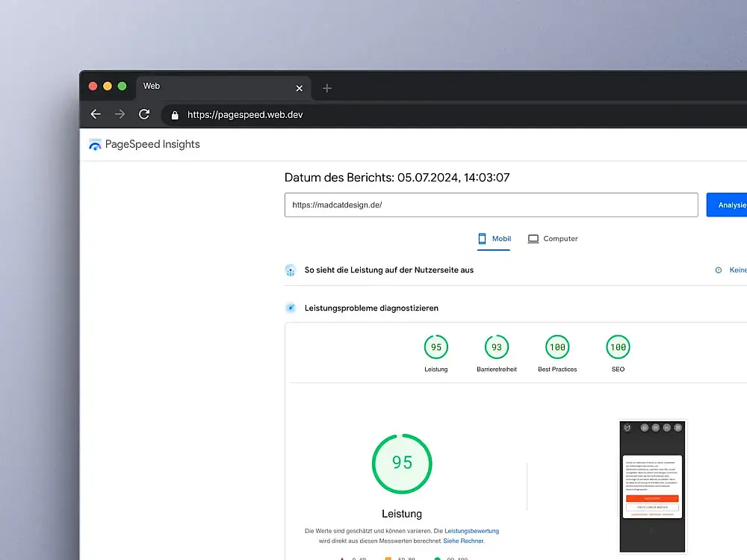Click the mobile page screenshot thumbnail
This screenshot has height=560, width=747.
pyautogui.click(x=652, y=486)
